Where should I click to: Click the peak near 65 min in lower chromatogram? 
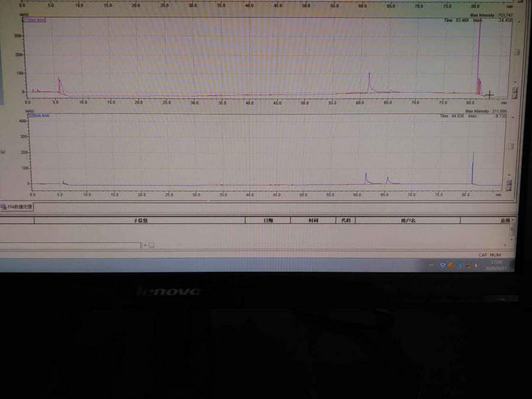coord(387,180)
